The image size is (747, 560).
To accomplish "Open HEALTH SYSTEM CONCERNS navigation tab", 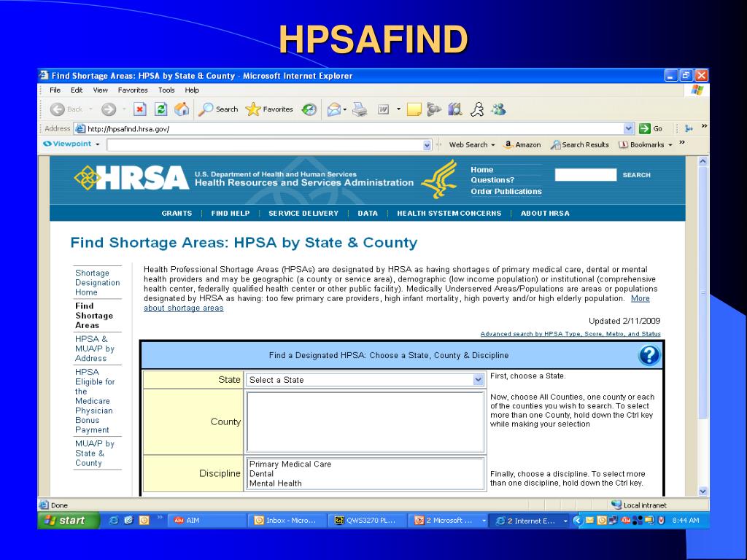I will coord(449,214).
